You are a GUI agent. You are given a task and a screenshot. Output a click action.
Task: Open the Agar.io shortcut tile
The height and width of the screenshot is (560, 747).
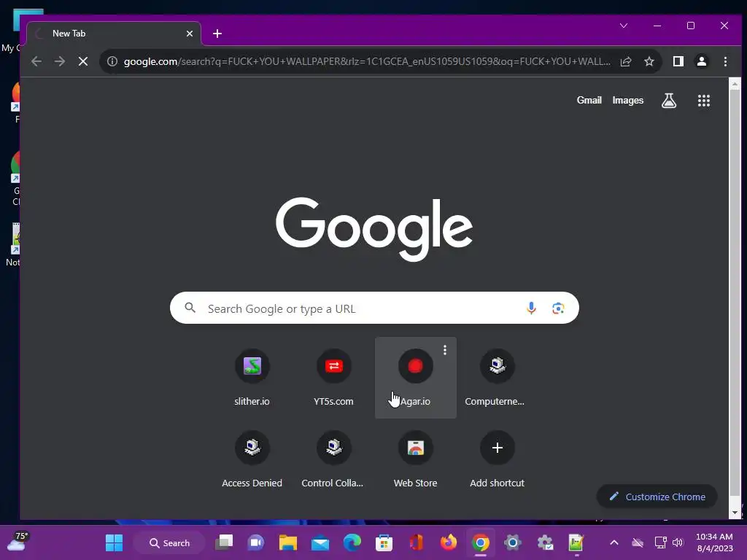[415, 377]
